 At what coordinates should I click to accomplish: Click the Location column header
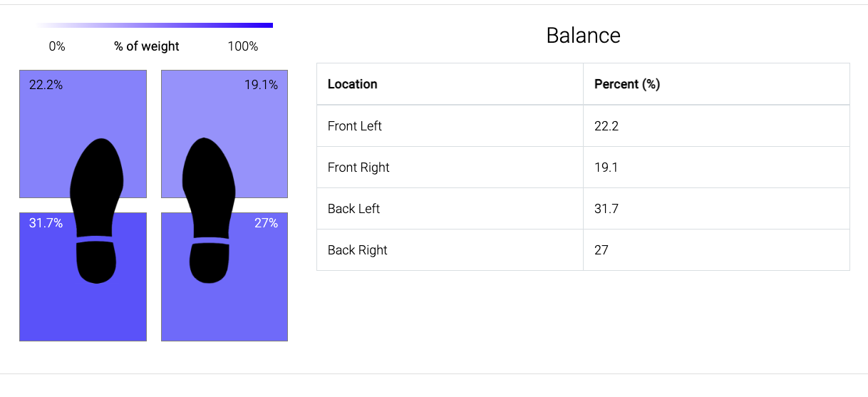(450, 84)
